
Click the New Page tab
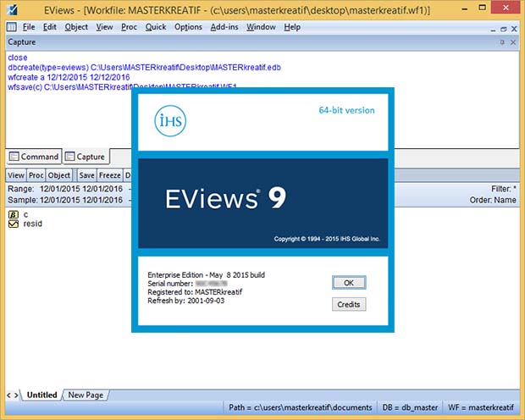point(86,395)
